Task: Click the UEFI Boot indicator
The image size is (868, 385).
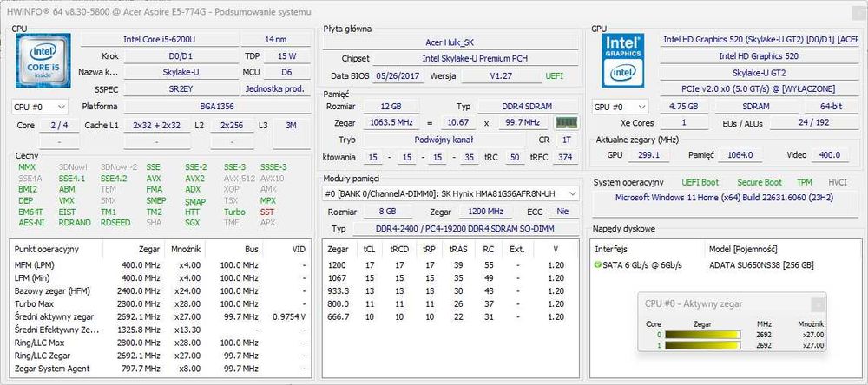Action: pyautogui.click(x=700, y=182)
